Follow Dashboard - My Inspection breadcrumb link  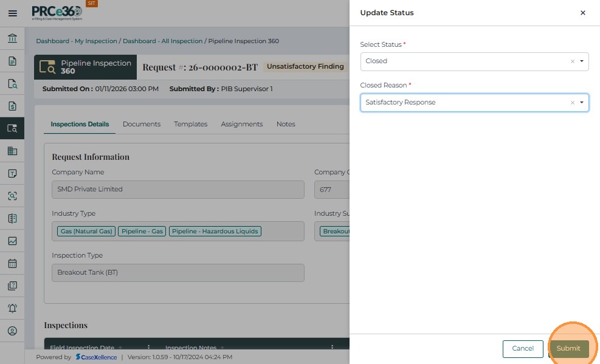[77, 41]
